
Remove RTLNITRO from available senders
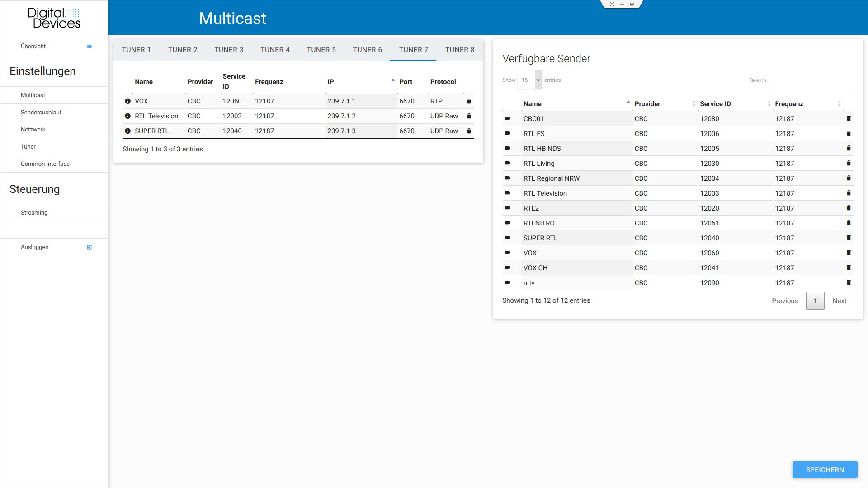tap(849, 223)
